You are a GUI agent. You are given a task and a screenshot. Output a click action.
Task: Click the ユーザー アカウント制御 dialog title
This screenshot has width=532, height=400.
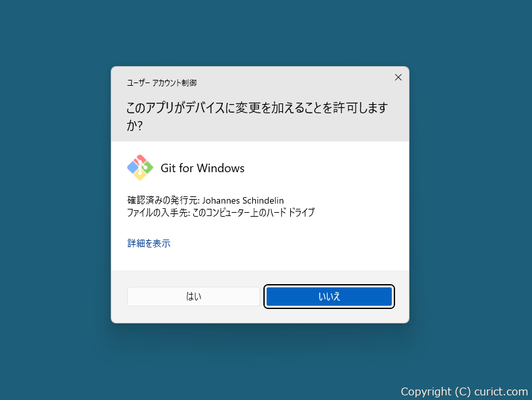[x=162, y=82]
